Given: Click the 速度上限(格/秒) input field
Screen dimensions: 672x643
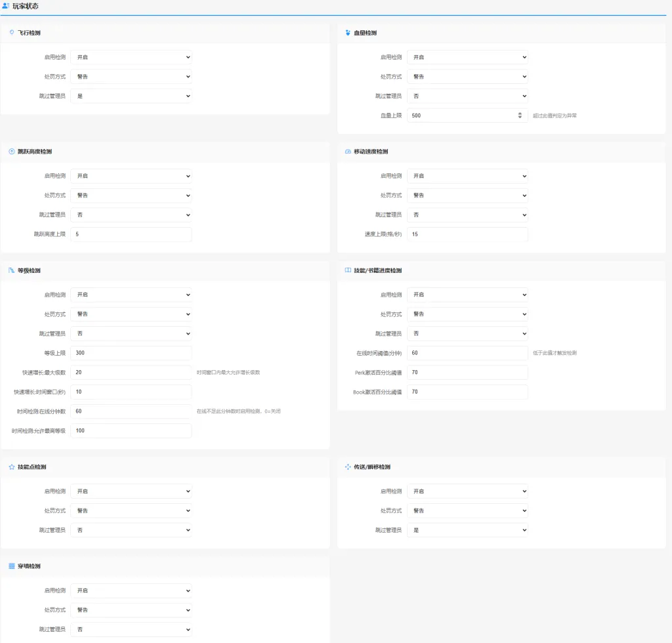Looking at the screenshot, I should coord(467,234).
